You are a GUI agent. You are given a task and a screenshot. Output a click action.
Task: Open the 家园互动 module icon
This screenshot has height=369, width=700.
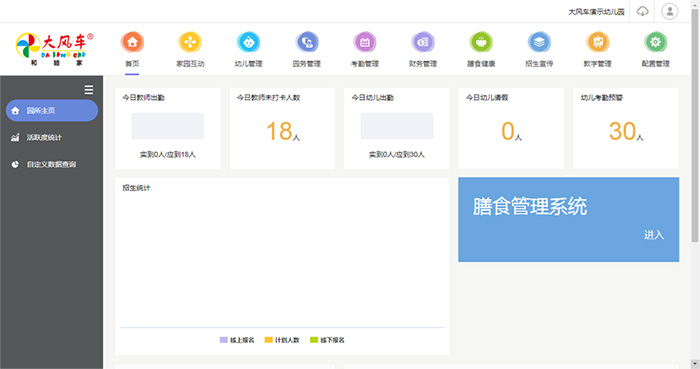[x=190, y=42]
